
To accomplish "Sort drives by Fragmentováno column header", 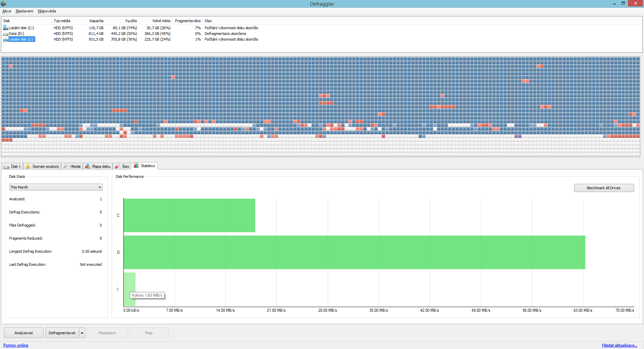I will (187, 21).
